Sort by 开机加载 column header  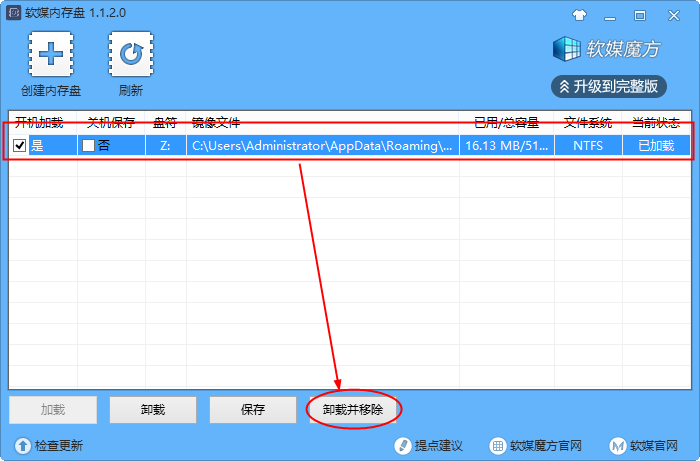pyautogui.click(x=43, y=123)
